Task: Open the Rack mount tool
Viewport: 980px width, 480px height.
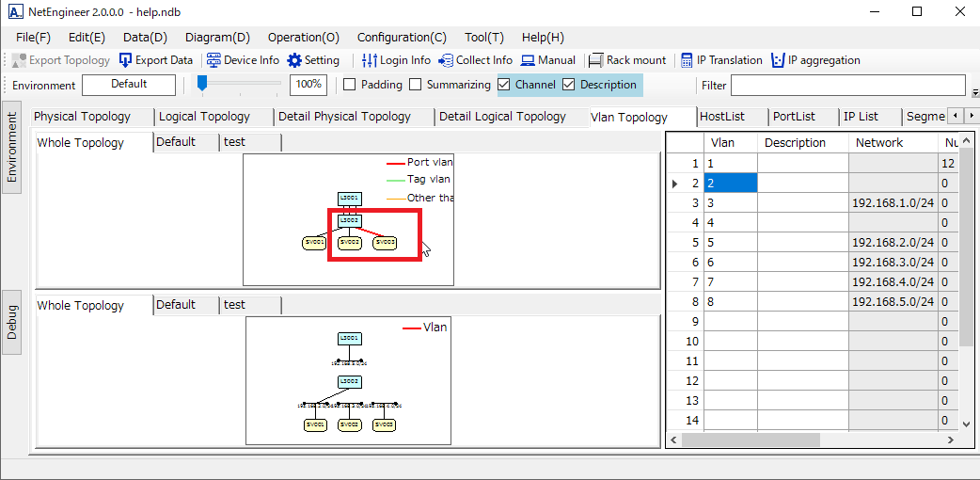Action: [x=595, y=60]
